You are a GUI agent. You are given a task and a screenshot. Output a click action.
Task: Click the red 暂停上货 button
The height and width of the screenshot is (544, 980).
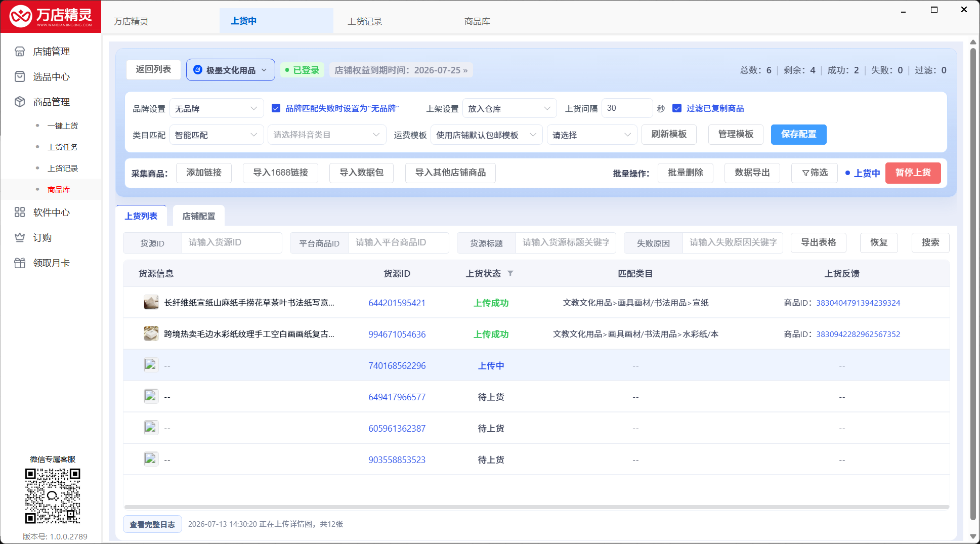(913, 173)
